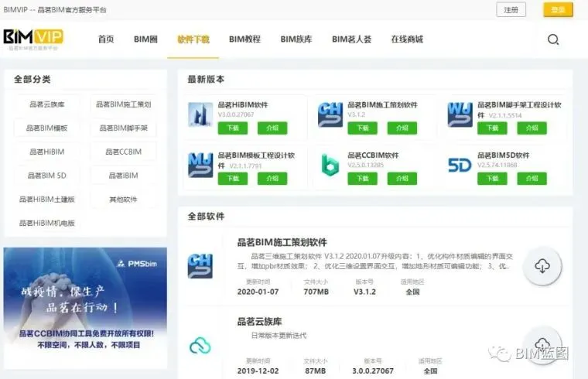Select the 品茗CCBIM category
Screen dimensions: 588x379
pyautogui.click(x=123, y=152)
